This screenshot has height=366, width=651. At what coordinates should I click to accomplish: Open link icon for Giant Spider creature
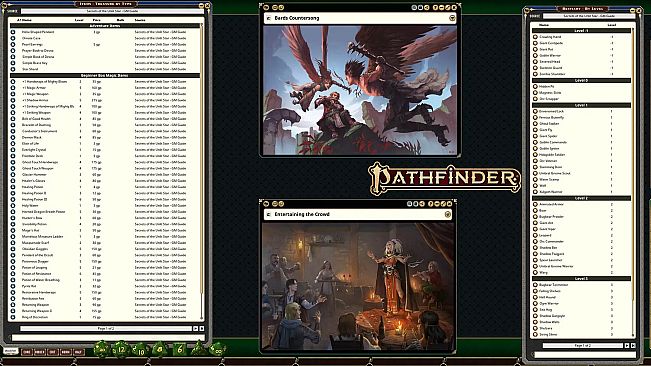(535, 136)
